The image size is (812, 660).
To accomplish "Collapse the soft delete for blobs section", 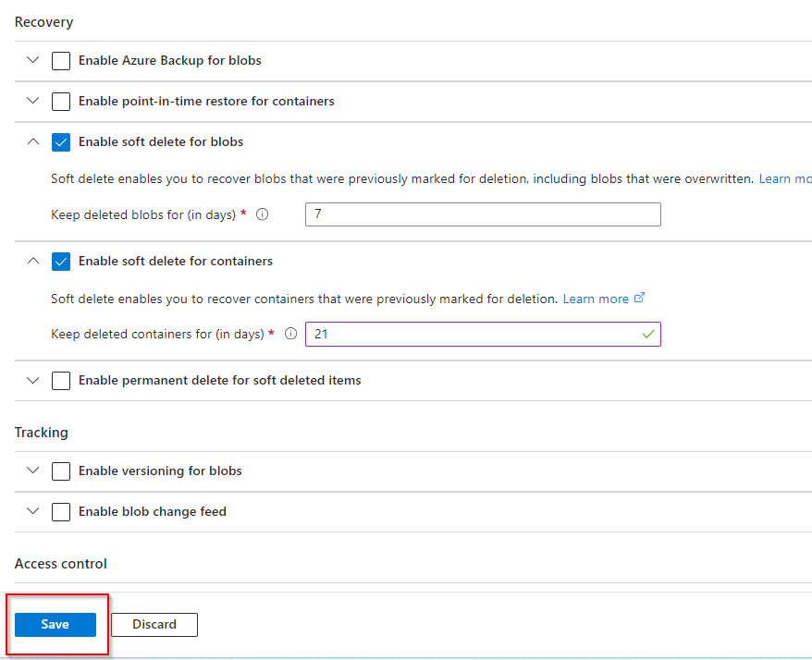I will tap(33, 142).
